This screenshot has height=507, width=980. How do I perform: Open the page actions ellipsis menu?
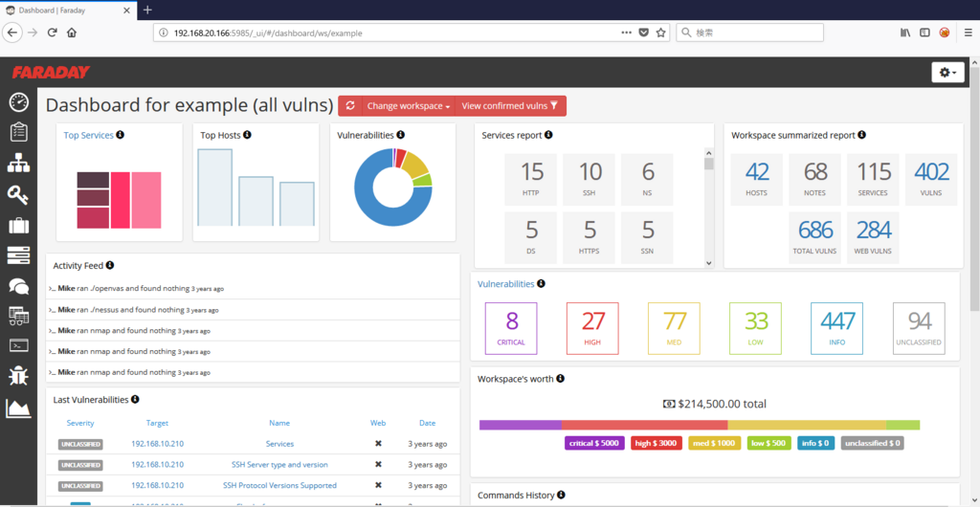pyautogui.click(x=626, y=33)
